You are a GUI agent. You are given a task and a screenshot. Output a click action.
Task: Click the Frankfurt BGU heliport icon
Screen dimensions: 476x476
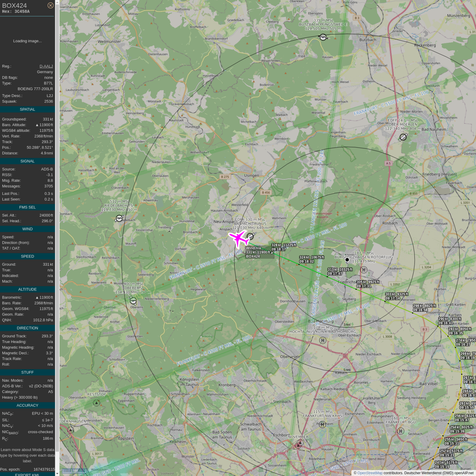(x=401, y=431)
